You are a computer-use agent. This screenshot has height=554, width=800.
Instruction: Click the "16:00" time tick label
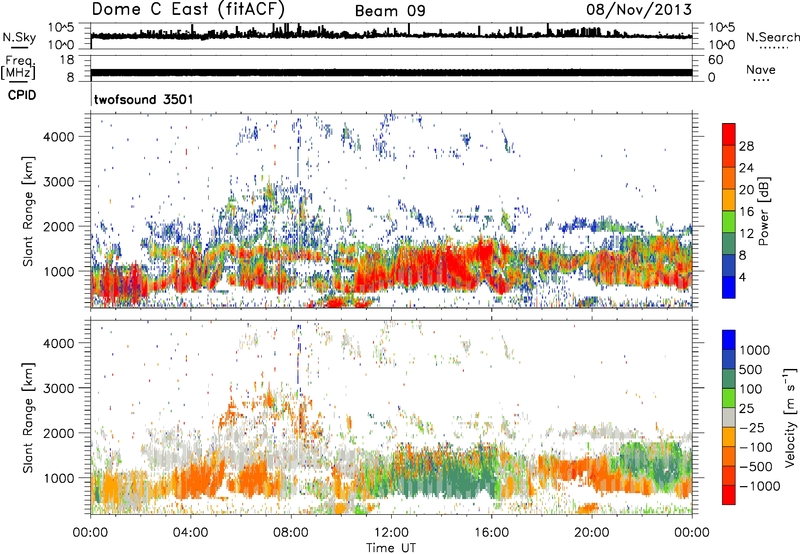[x=491, y=533]
